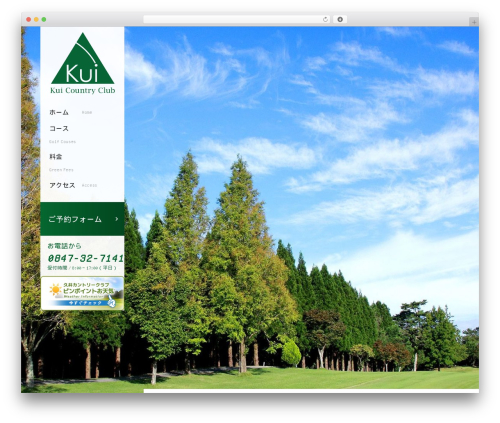500x423 pixels.
Task: Close the browser window with red button
Action: [29, 19]
